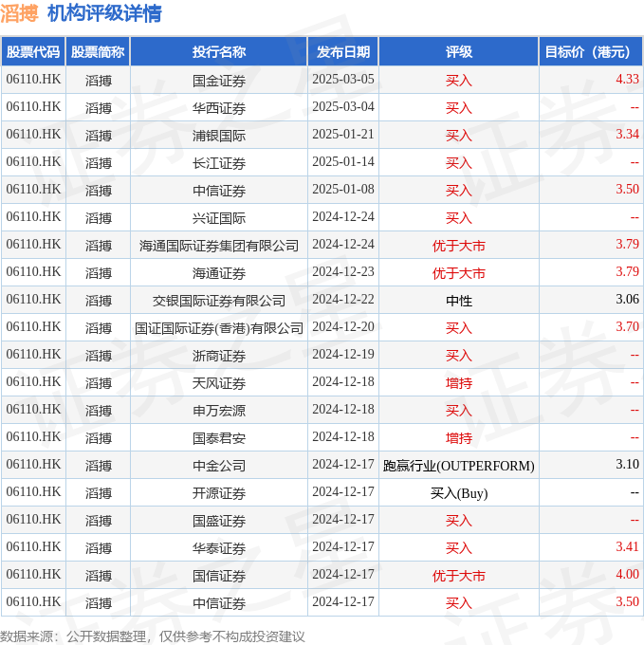Click the 买入(Buy) rating cell

click(x=458, y=493)
